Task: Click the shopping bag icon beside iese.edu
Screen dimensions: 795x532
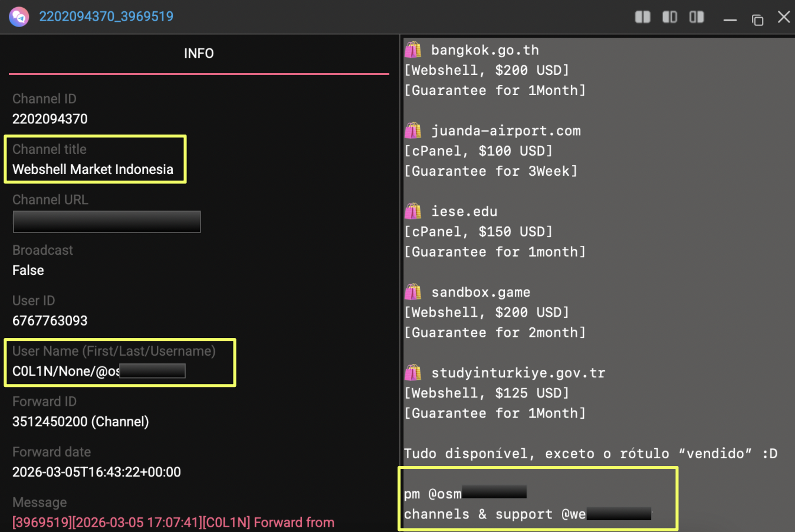Action: point(413,211)
